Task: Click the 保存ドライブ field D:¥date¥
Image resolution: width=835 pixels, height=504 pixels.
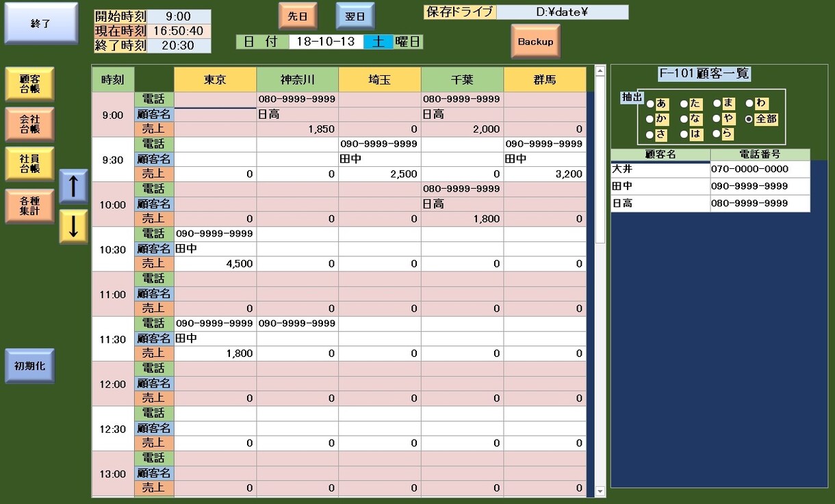Action: pos(563,12)
